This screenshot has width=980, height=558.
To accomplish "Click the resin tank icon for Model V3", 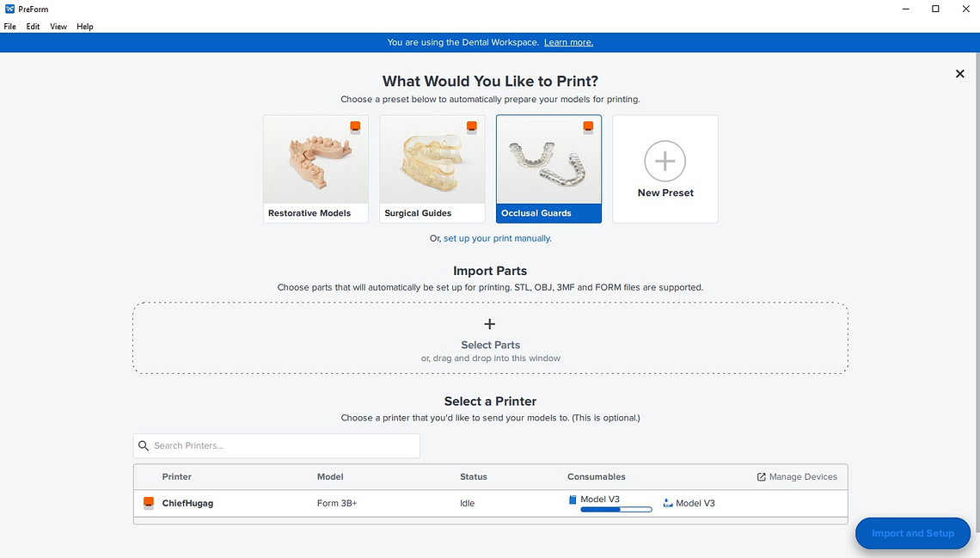I will [668, 503].
